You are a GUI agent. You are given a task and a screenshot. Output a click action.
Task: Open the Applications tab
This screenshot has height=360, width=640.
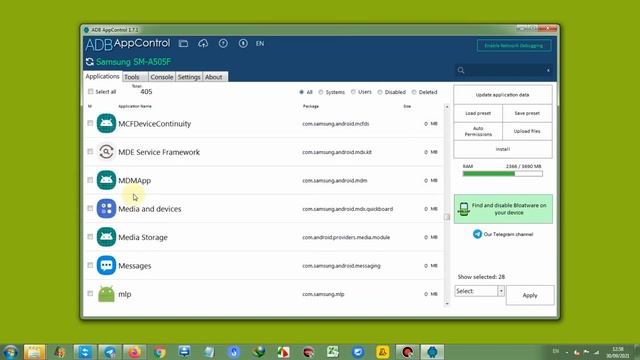tap(102, 76)
